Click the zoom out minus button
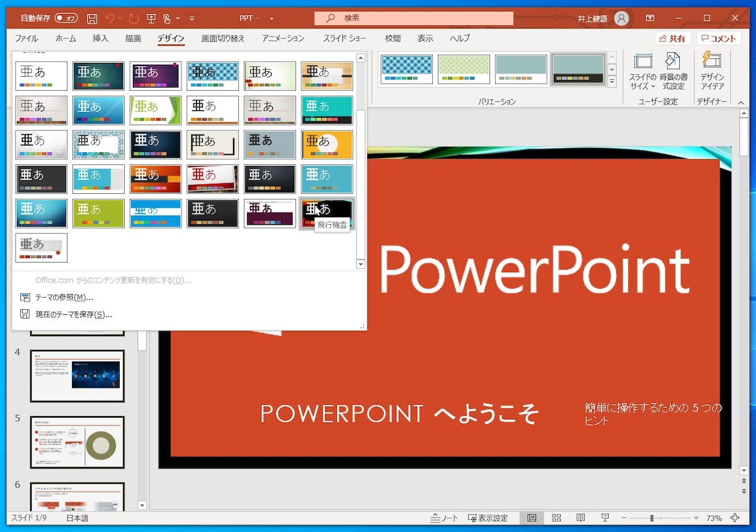The width and height of the screenshot is (756, 532). click(625, 518)
